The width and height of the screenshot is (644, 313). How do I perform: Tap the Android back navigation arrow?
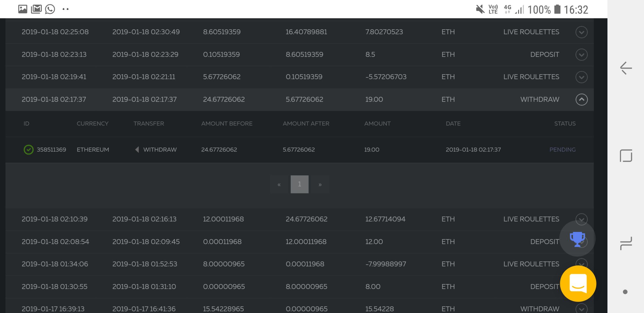tap(626, 68)
